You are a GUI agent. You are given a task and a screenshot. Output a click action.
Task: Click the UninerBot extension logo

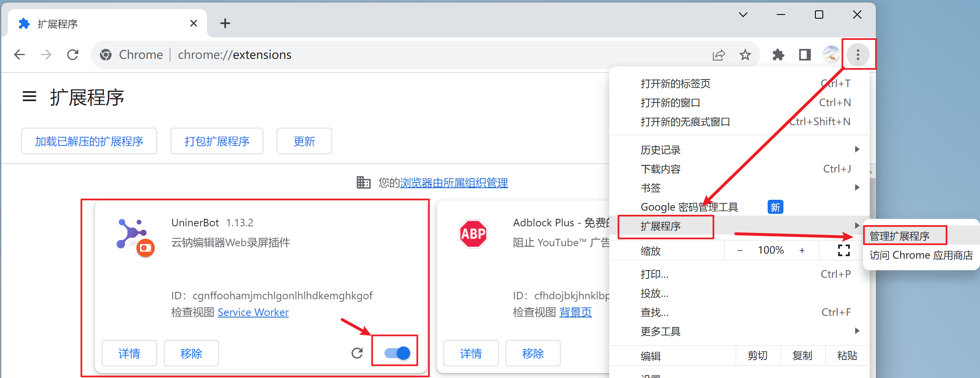click(135, 237)
